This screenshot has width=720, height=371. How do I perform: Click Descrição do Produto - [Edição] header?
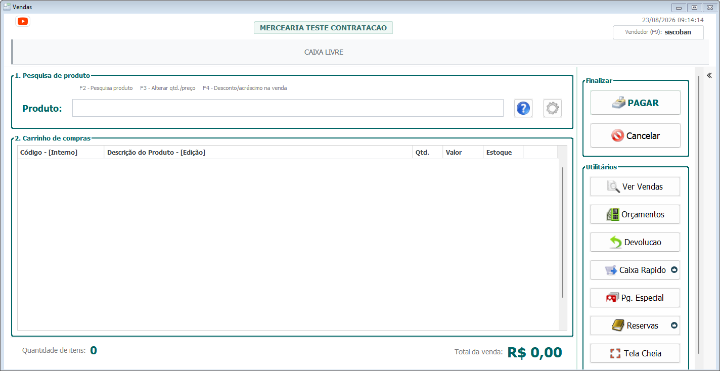click(258, 152)
